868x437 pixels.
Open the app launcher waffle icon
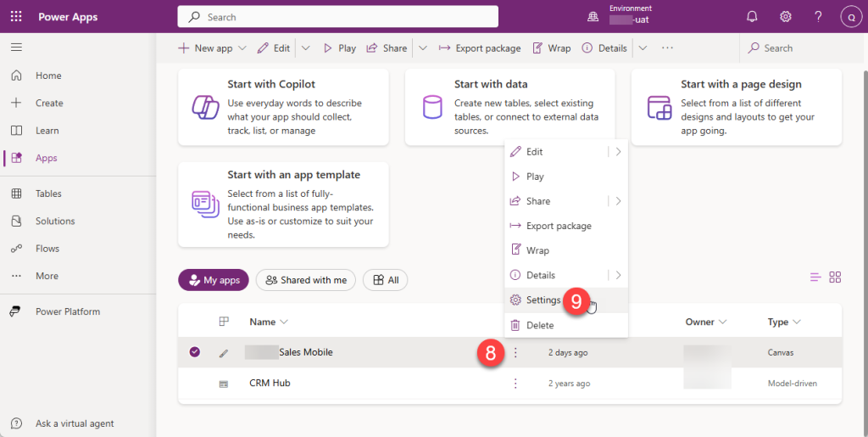[x=16, y=17]
